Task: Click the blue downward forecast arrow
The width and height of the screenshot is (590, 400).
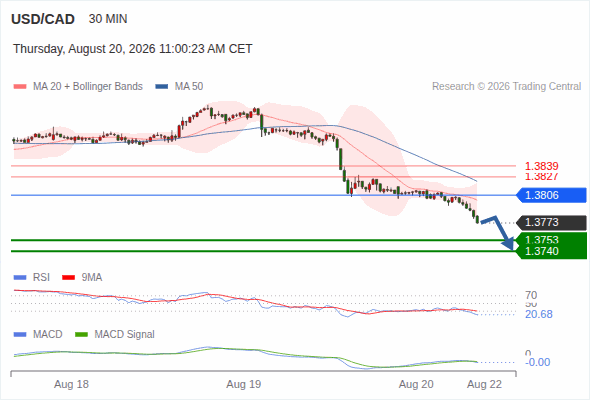Action: (x=498, y=232)
